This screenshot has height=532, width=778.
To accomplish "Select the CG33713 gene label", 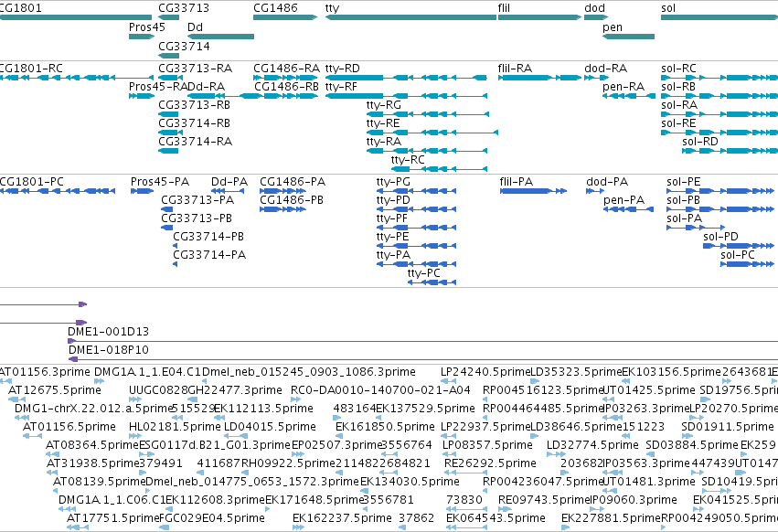I will tap(184, 8).
